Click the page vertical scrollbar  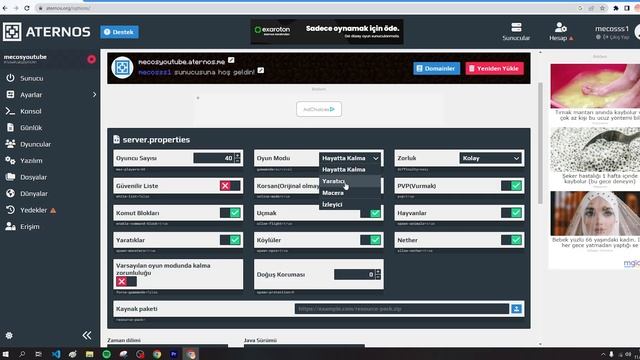[540, 143]
